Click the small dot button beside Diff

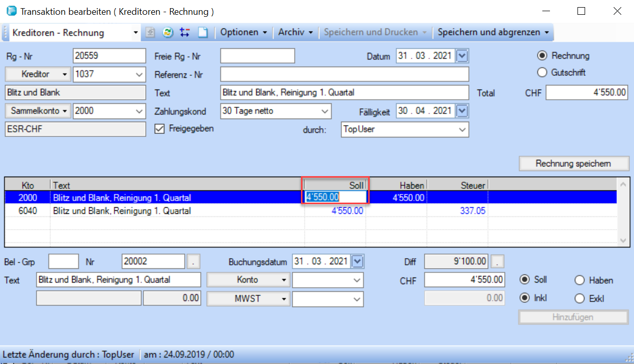click(x=498, y=262)
